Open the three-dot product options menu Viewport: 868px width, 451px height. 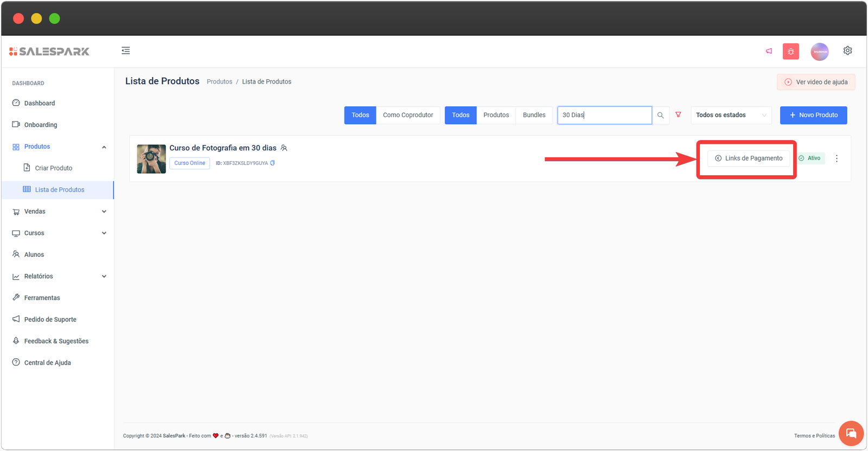837,158
